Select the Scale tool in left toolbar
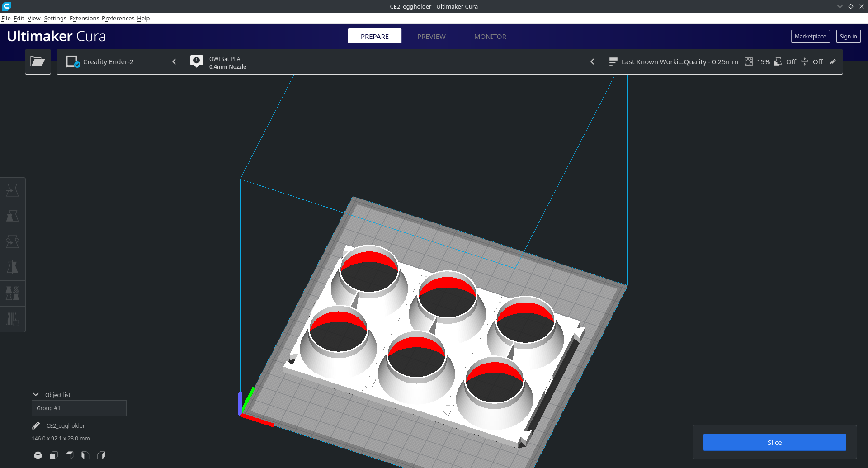 [13, 216]
